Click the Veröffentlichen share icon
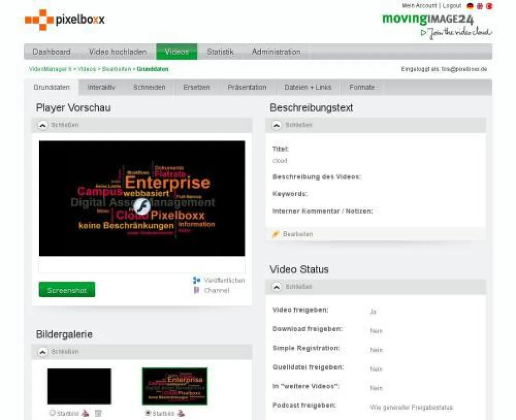This screenshot has width=516, height=420. pos(197,280)
